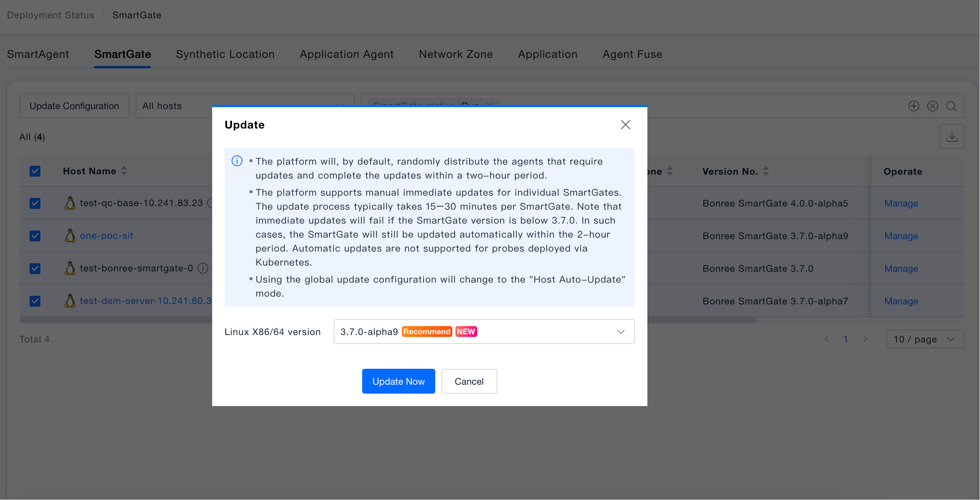Go to the Application Agent tab
The width and height of the screenshot is (980, 500).
(347, 54)
